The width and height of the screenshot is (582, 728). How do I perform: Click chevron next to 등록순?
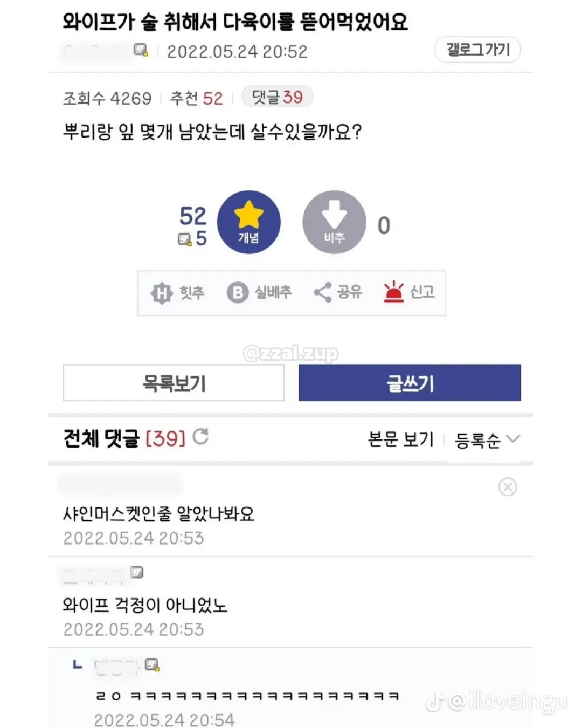click(513, 439)
